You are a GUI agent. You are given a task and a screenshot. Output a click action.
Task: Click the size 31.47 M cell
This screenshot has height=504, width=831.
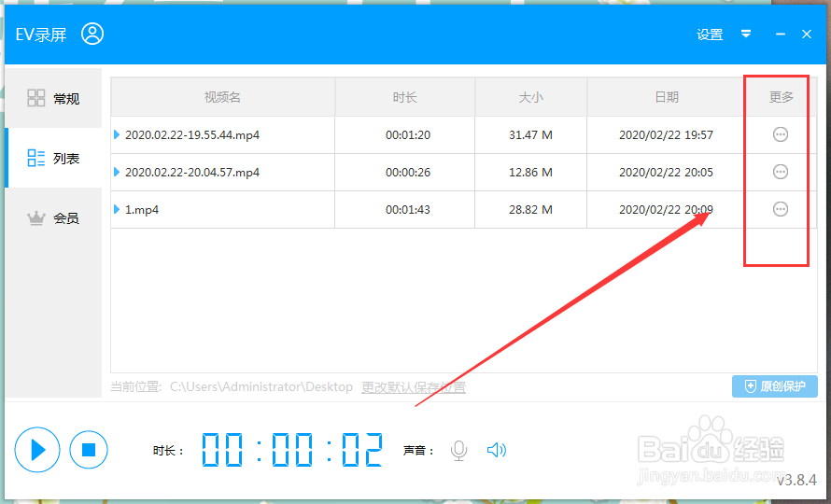(530, 135)
